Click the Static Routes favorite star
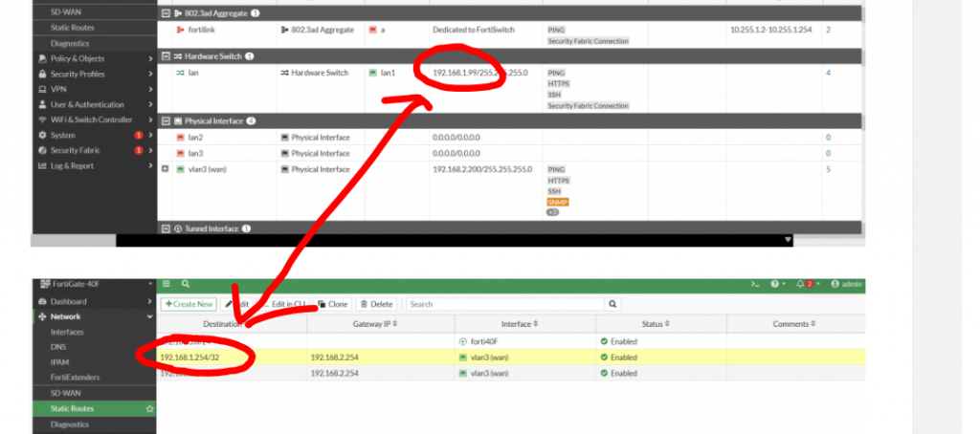This screenshot has width=980, height=434. pyautogui.click(x=149, y=409)
